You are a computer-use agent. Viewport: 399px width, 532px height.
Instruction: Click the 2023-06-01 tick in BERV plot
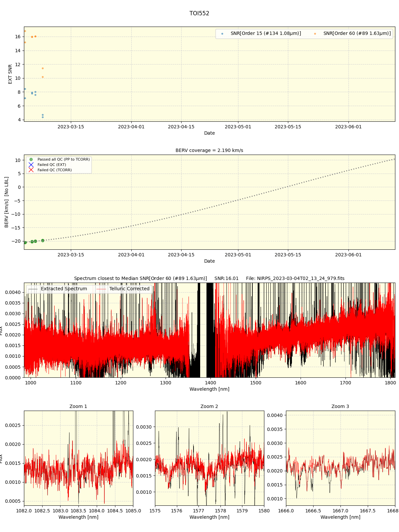pyautogui.click(x=348, y=255)
